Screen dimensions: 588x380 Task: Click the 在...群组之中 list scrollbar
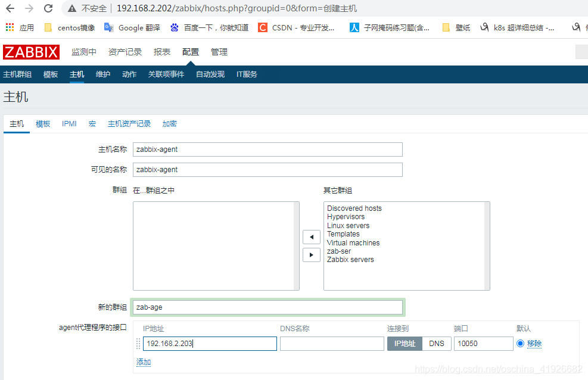pyautogui.click(x=296, y=246)
